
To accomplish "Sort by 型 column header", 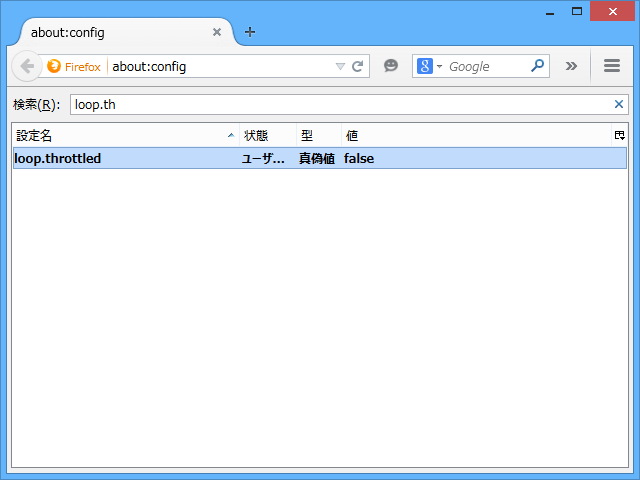I will (319, 136).
